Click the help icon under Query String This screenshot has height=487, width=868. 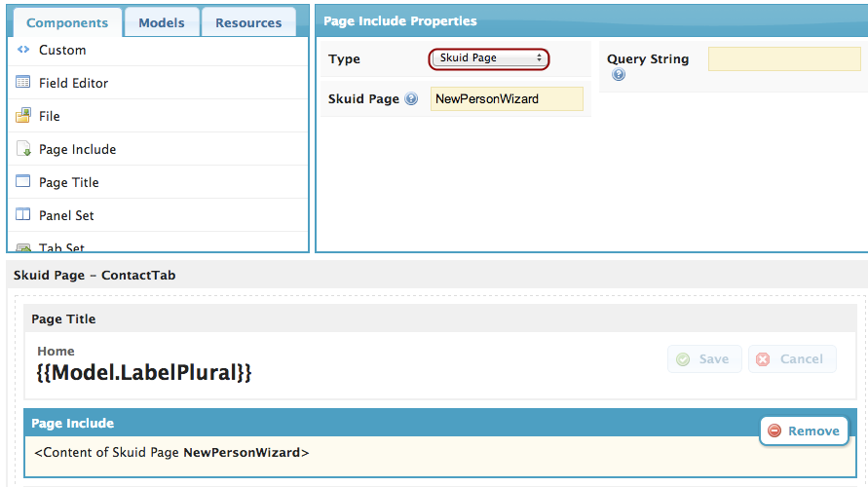pyautogui.click(x=619, y=75)
